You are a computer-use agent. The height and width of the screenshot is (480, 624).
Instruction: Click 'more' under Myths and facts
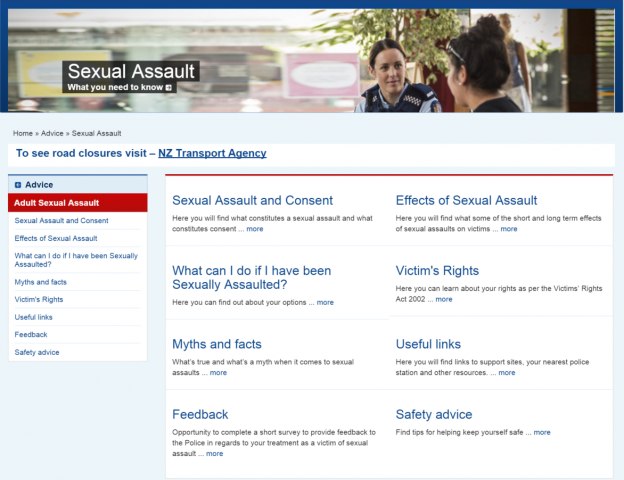[218, 373]
